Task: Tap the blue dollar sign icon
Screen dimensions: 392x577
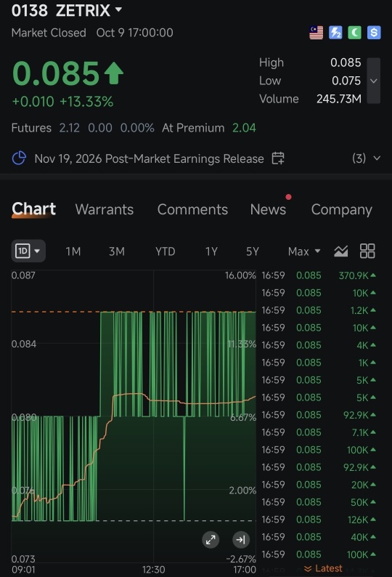Action: (374, 33)
